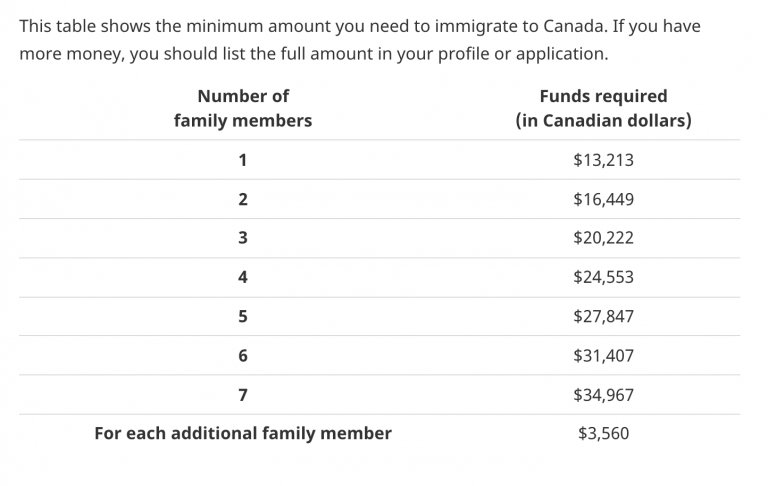Viewport: 768px width, 486px height.
Task: Select the row for 4 family members
Action: (380, 277)
